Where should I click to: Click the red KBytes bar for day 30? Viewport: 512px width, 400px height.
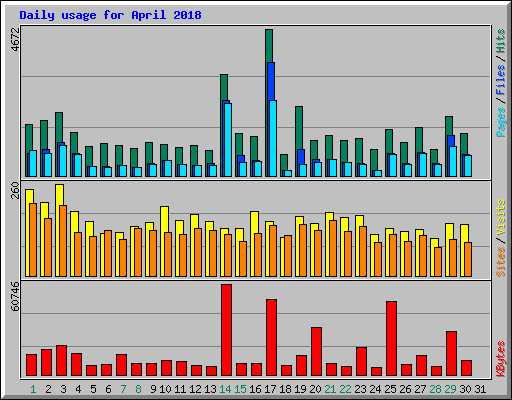pyautogui.click(x=466, y=368)
